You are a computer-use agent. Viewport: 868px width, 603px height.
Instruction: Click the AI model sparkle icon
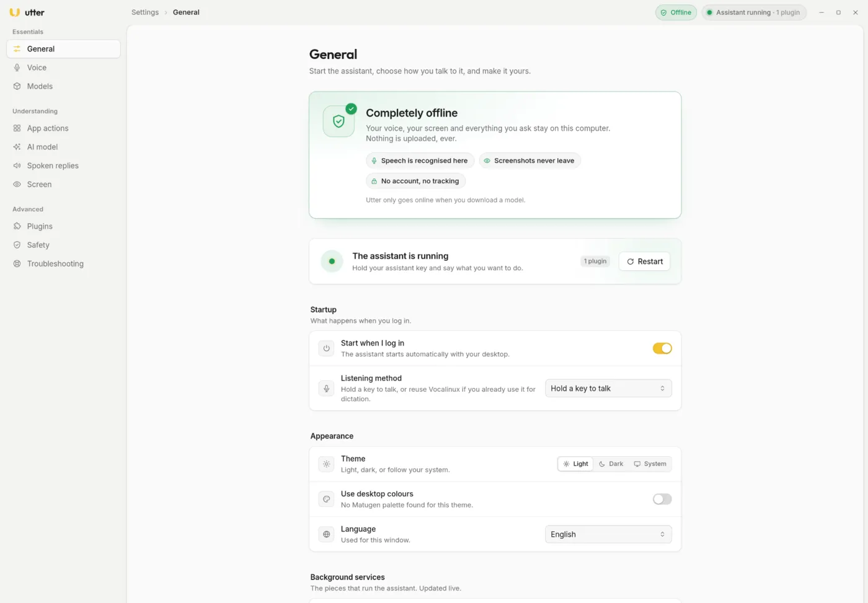[x=17, y=147]
